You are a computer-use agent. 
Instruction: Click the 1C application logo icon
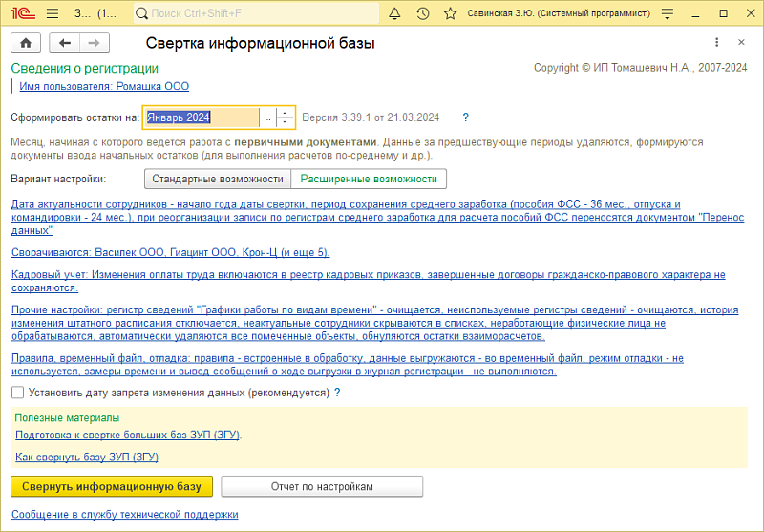(23, 13)
